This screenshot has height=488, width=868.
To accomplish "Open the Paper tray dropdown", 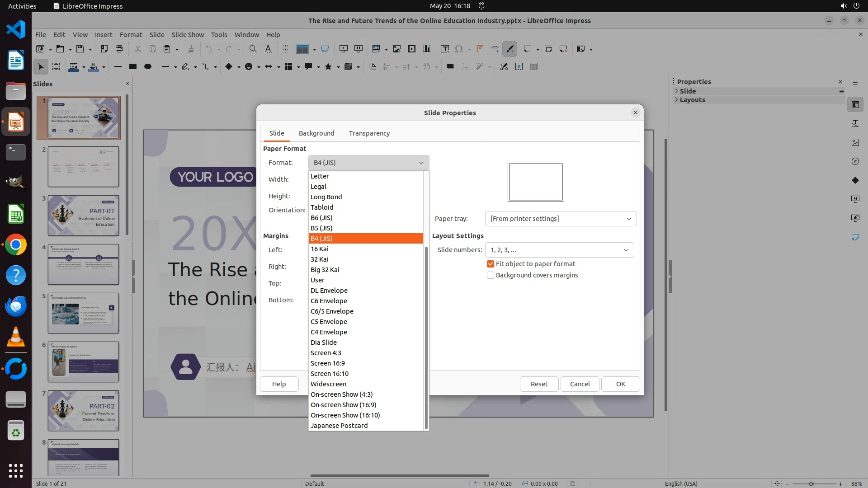I will coord(561,219).
